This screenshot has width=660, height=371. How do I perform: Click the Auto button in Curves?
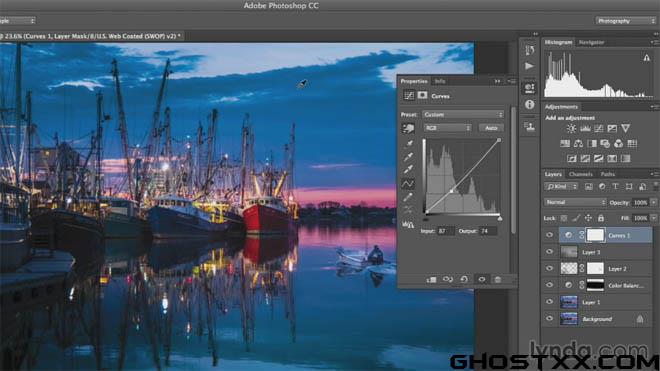tap(491, 128)
